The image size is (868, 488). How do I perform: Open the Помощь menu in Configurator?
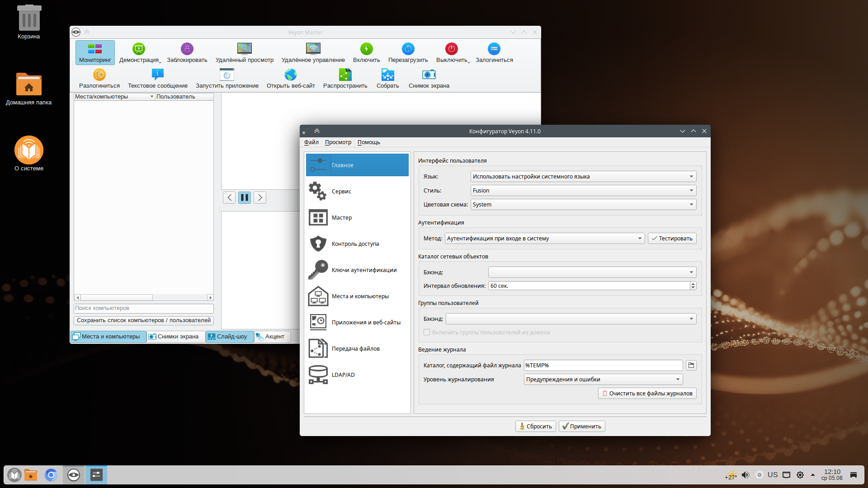coord(369,142)
